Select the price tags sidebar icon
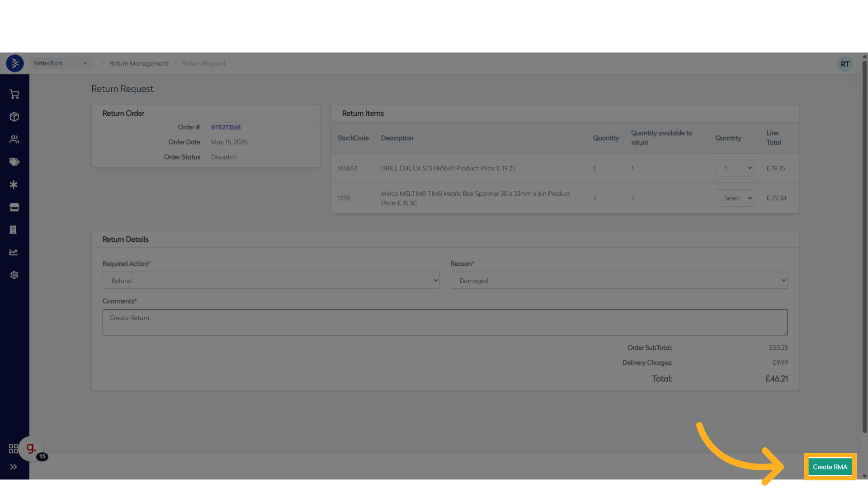Screen dimensions: 868x488 [14, 162]
